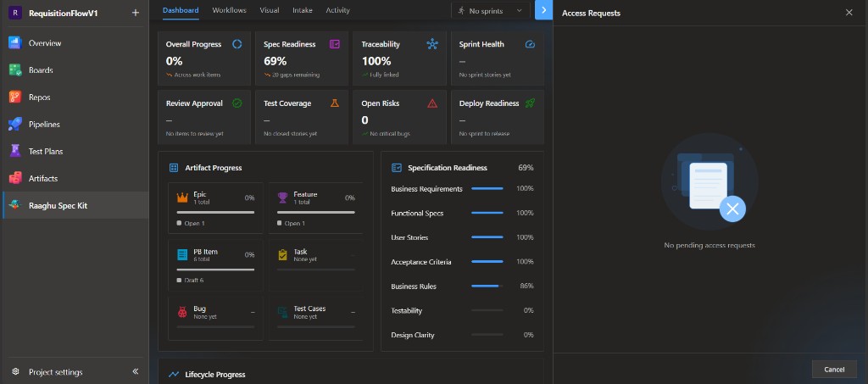Click the 'Fully linked' text
The height and width of the screenshot is (384, 868).
pyautogui.click(x=384, y=75)
